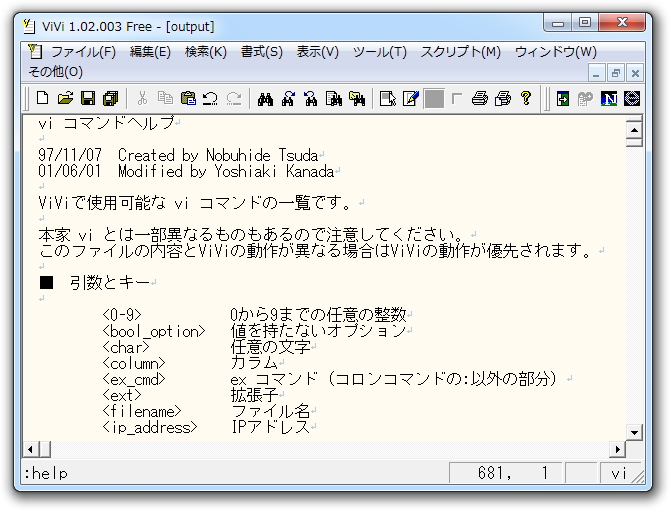The image size is (670, 511).
Task: Find next with binoculars and forward arrow
Action: [x=288, y=99]
